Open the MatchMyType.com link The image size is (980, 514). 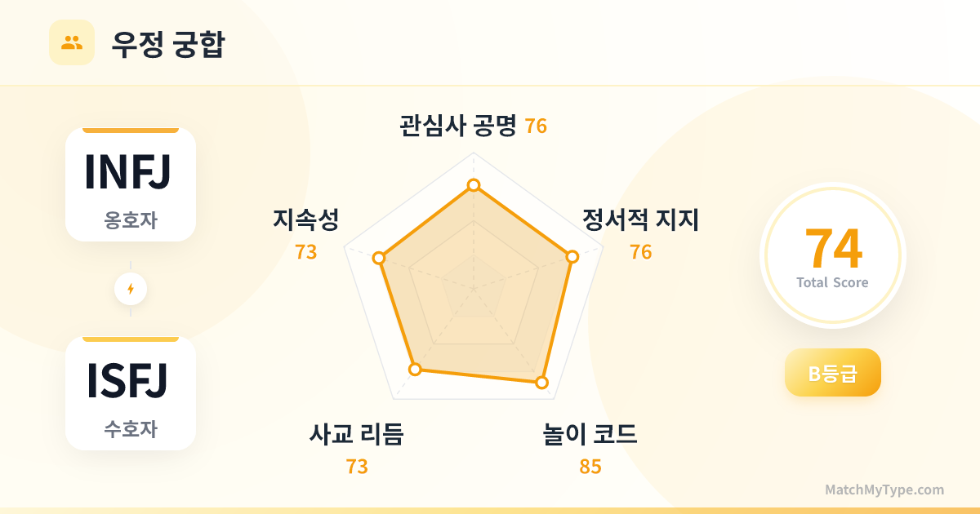[884, 490]
